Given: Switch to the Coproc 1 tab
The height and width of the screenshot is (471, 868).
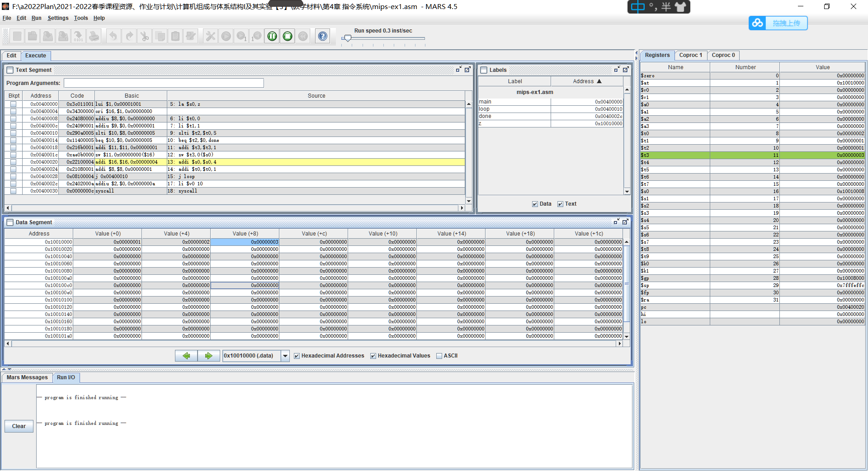Looking at the screenshot, I should [x=691, y=55].
